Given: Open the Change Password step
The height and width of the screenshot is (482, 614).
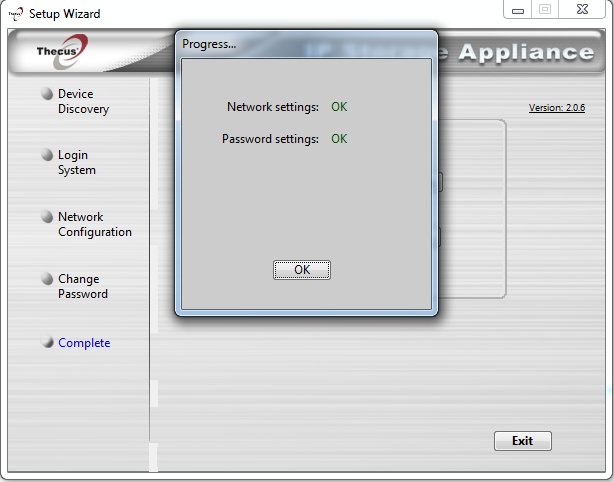Looking at the screenshot, I should (x=82, y=286).
